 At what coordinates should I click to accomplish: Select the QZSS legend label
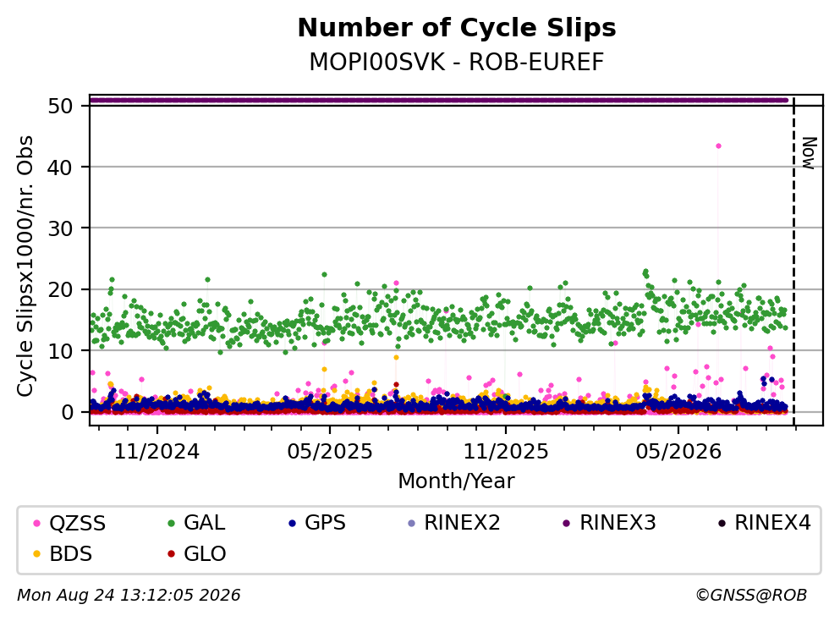(x=77, y=524)
